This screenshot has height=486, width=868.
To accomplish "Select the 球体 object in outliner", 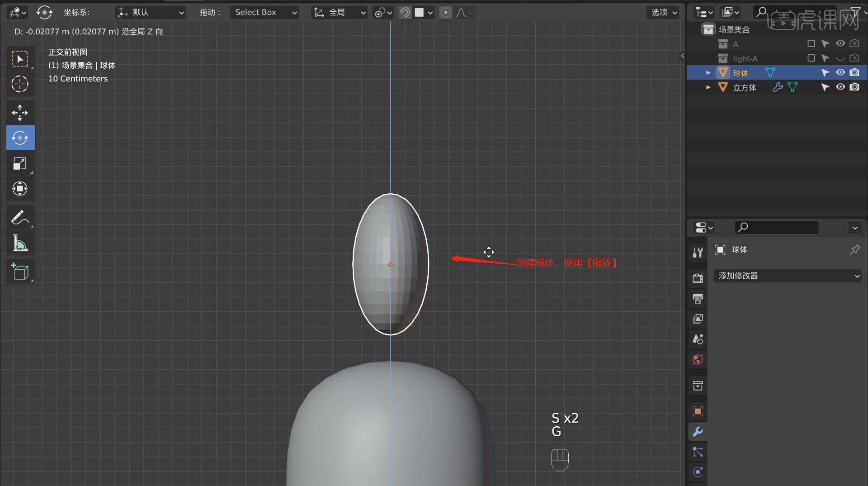I will click(741, 73).
